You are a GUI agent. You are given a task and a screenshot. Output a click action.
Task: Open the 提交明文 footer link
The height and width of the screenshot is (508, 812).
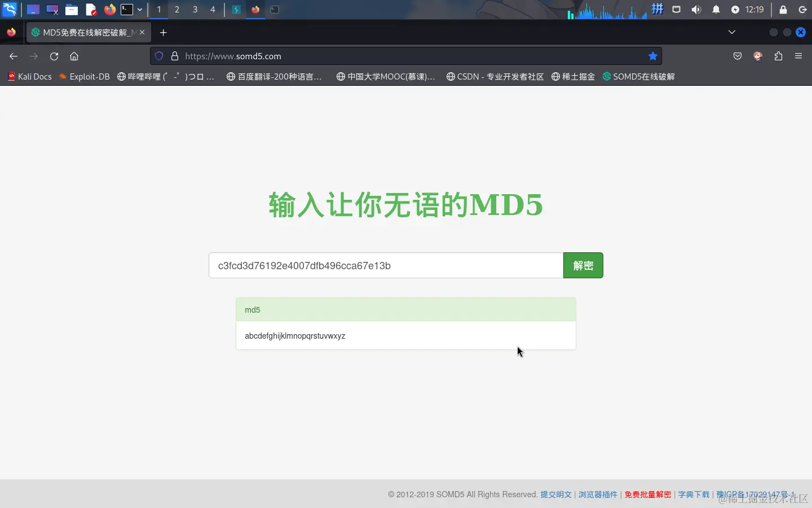pyautogui.click(x=556, y=494)
